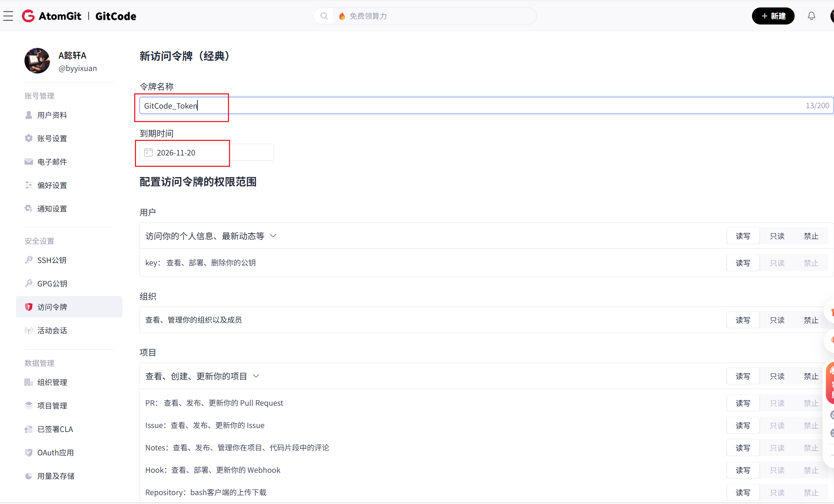The width and height of the screenshot is (834, 504).
Task: Click the 新建 button
Action: tap(773, 16)
